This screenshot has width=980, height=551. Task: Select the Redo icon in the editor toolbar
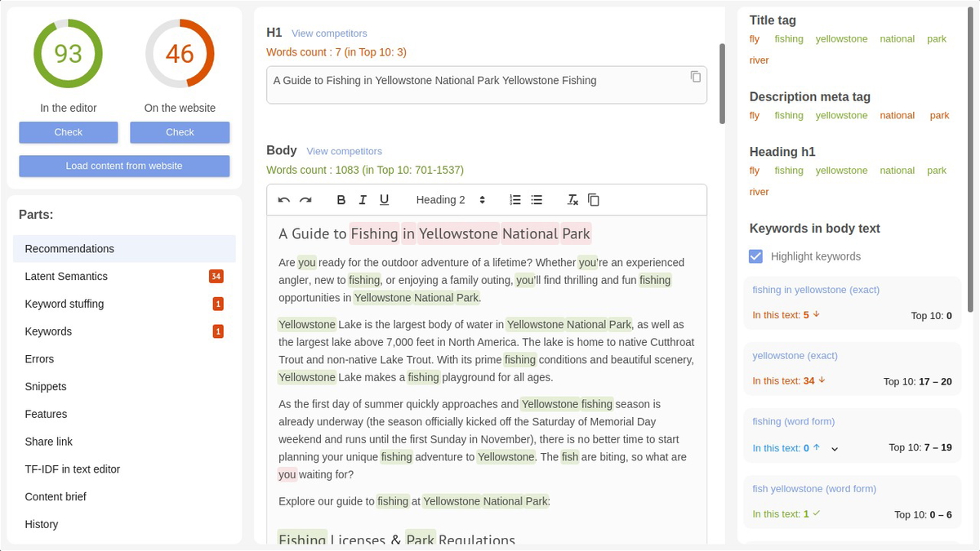(x=305, y=199)
